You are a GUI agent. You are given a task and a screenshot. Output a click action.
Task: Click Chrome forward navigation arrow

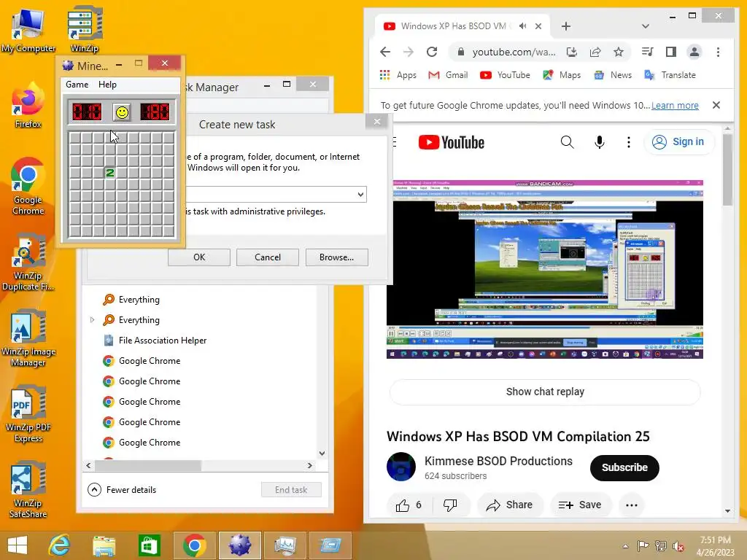coord(409,52)
